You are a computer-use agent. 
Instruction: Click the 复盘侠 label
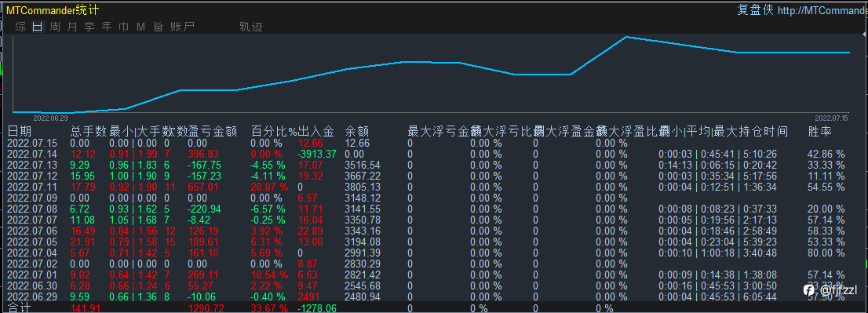point(755,10)
